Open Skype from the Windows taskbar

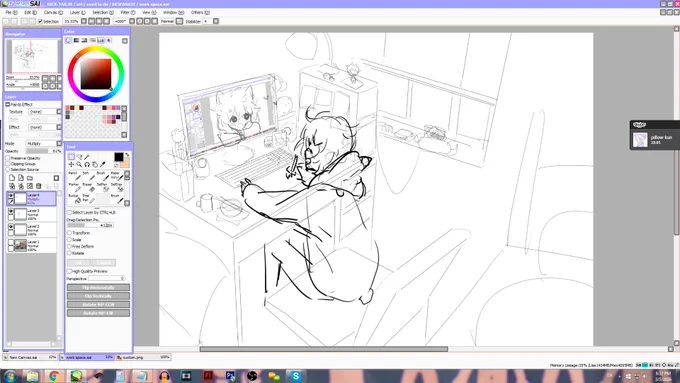296,376
